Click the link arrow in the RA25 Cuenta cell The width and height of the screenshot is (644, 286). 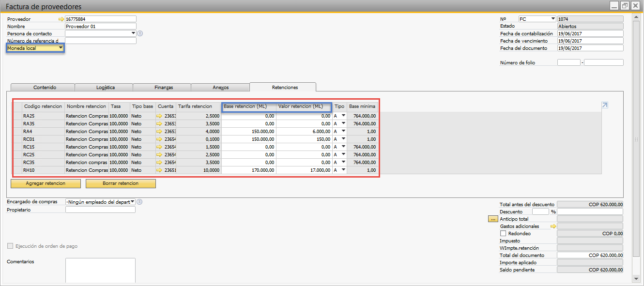(159, 116)
